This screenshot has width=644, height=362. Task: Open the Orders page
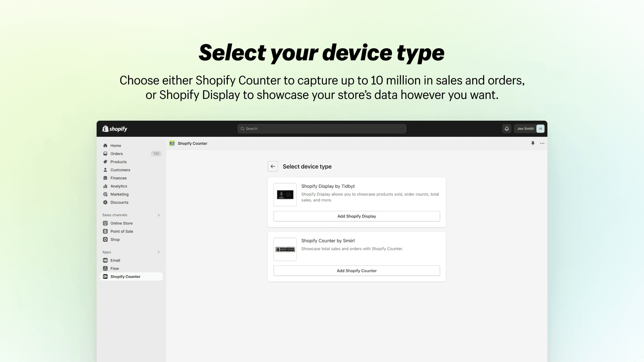(x=116, y=153)
